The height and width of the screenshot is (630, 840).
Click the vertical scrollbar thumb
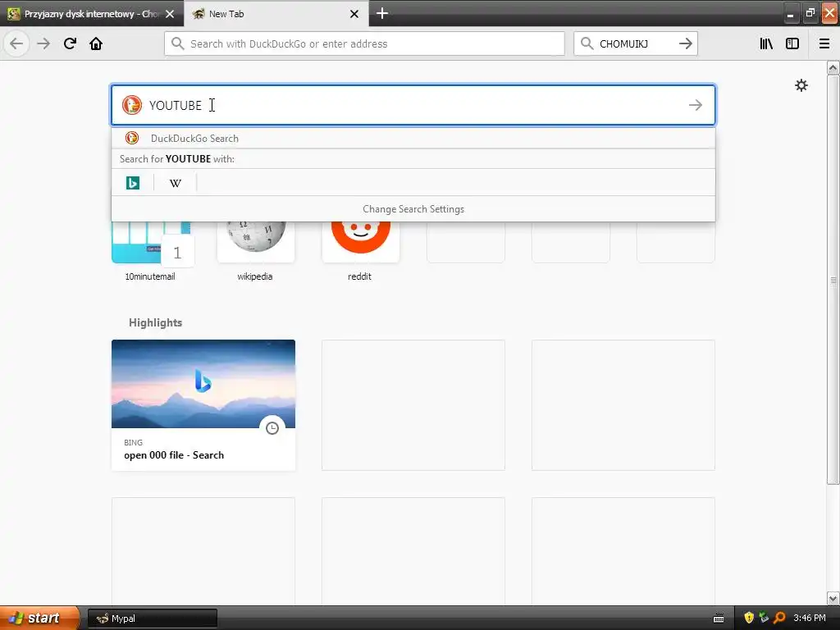(x=833, y=279)
